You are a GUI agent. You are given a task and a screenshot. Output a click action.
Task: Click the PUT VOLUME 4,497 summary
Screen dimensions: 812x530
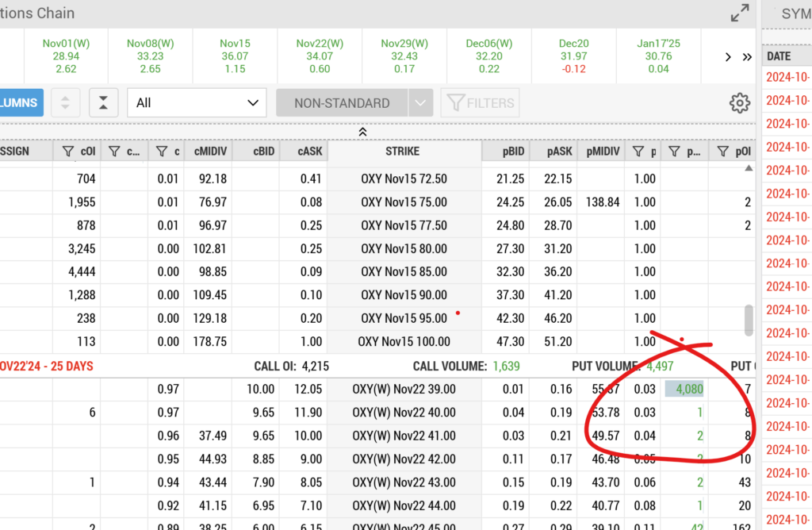coord(622,367)
